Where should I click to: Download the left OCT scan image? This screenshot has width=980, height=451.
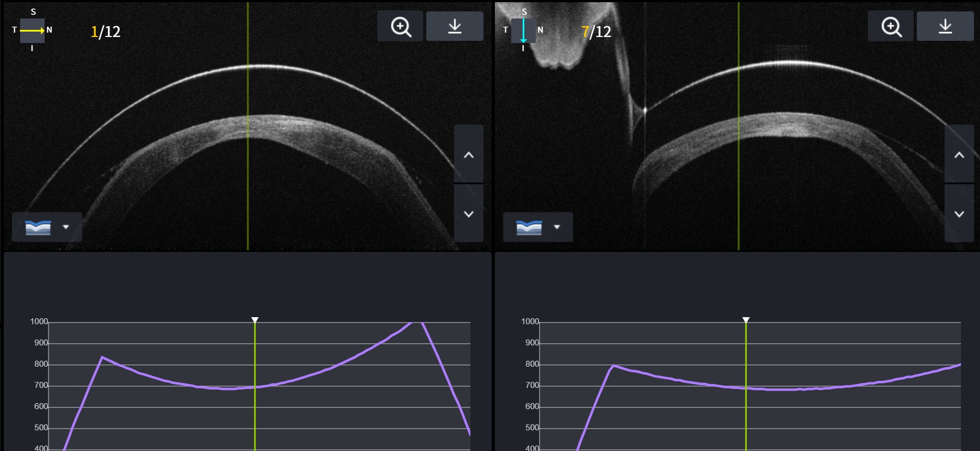pos(455,26)
